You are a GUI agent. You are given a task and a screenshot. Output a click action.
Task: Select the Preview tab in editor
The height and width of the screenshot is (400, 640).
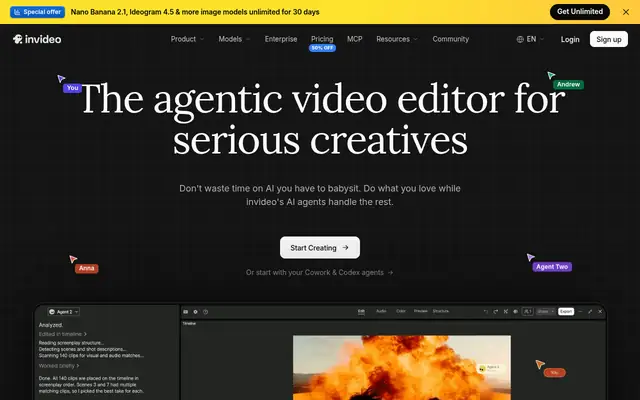pyautogui.click(x=420, y=311)
